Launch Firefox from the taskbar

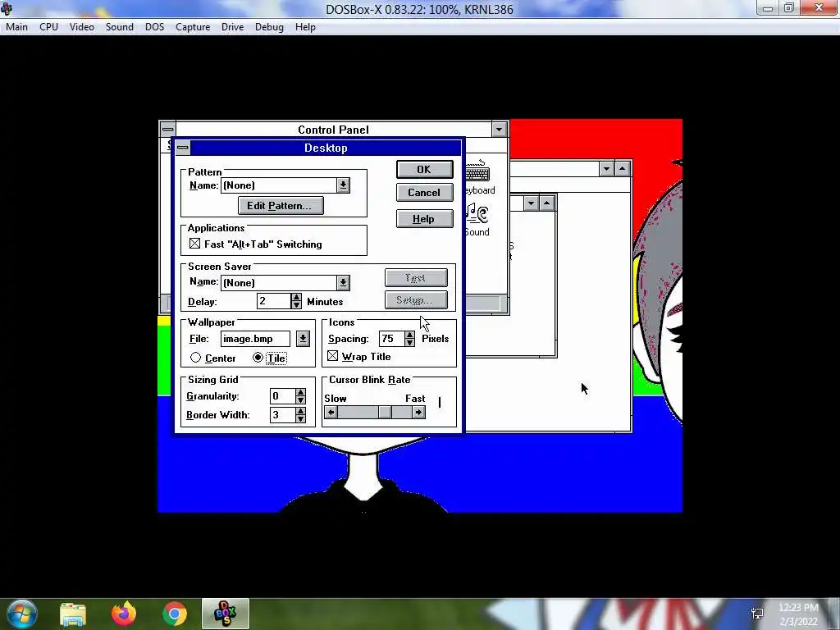[x=124, y=614]
